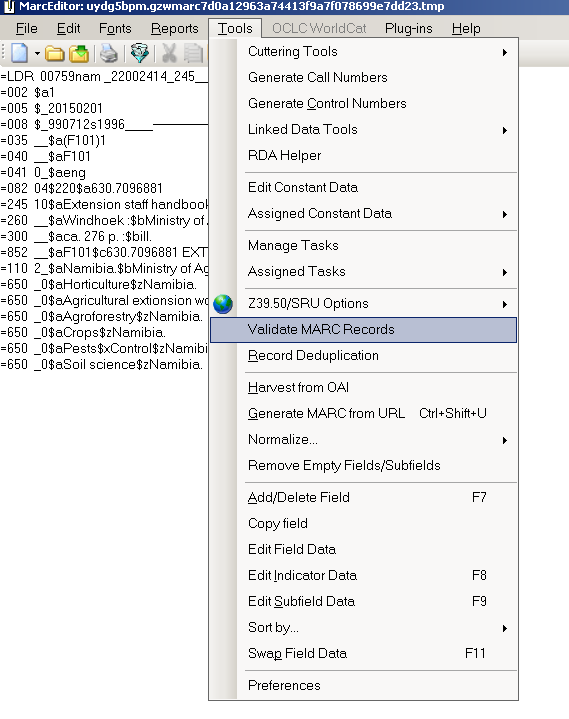Choose Record Deduplication
This screenshot has height=719, width=569.
coord(363,356)
